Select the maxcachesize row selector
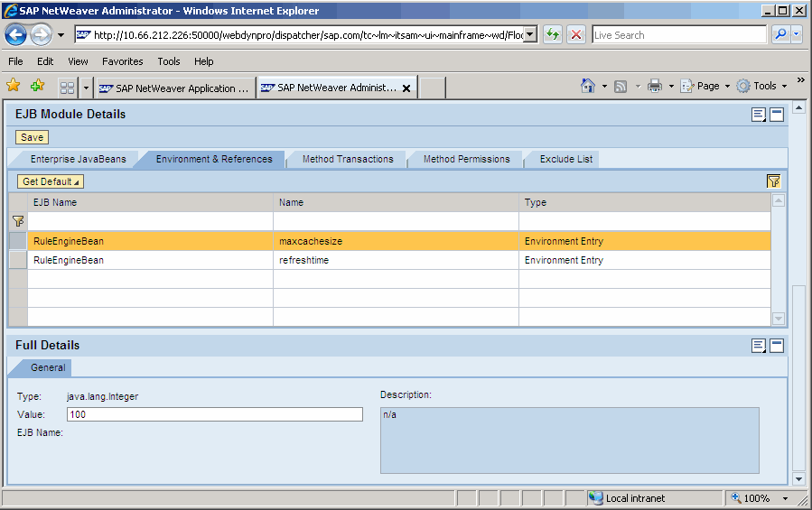The width and height of the screenshot is (812, 510). [x=18, y=241]
